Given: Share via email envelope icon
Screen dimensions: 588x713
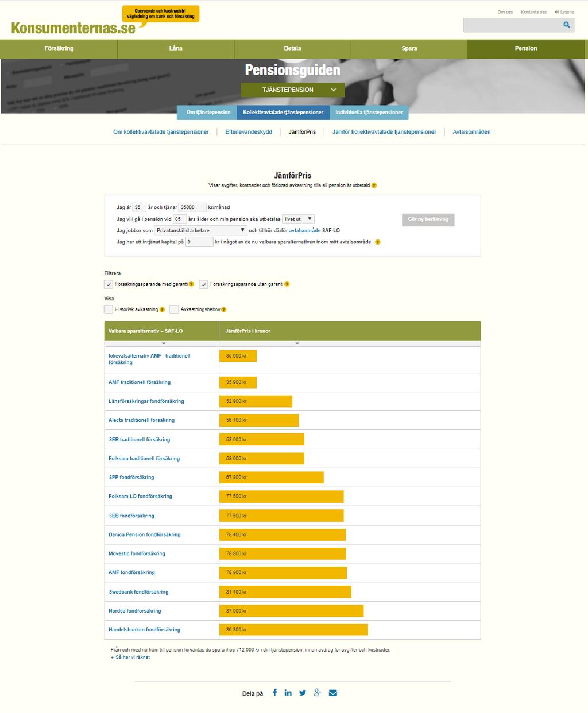Looking at the screenshot, I should tap(332, 693).
